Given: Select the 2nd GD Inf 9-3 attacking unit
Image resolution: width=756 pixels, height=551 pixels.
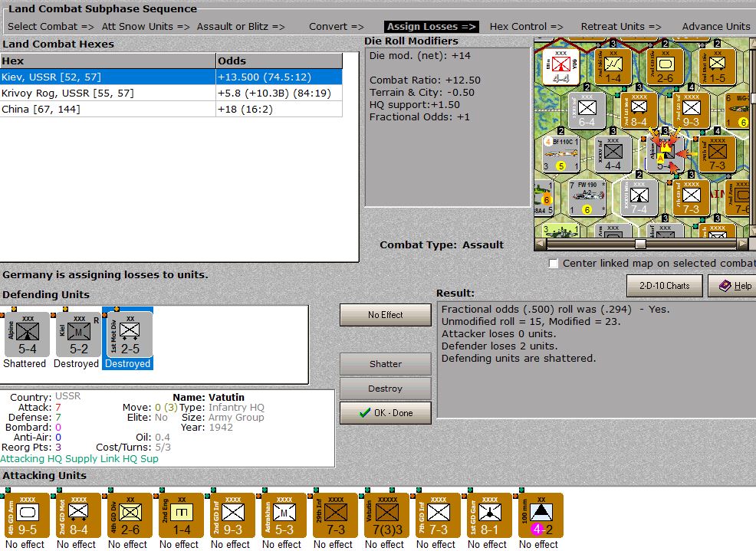Looking at the screenshot, I should coord(233,514).
